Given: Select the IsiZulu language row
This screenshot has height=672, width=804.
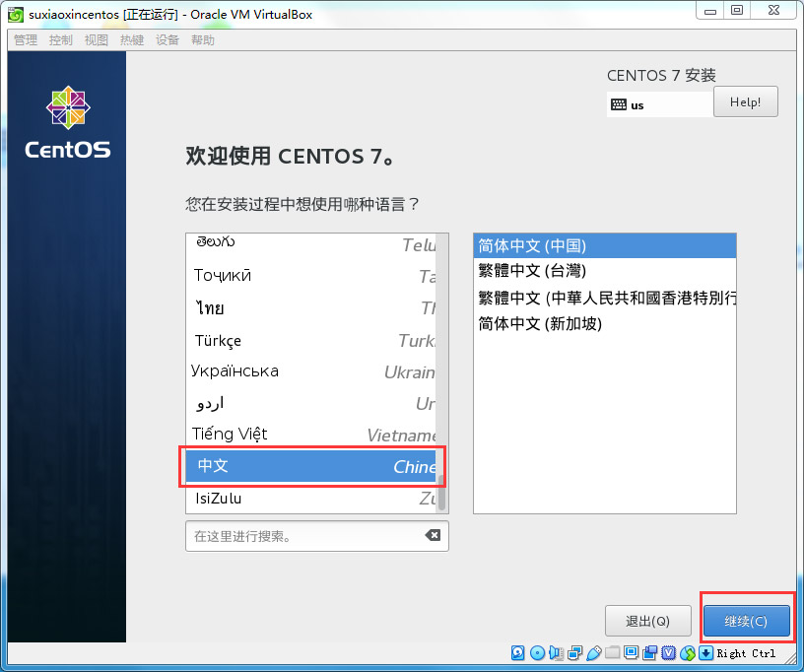Looking at the screenshot, I should pos(310,498).
